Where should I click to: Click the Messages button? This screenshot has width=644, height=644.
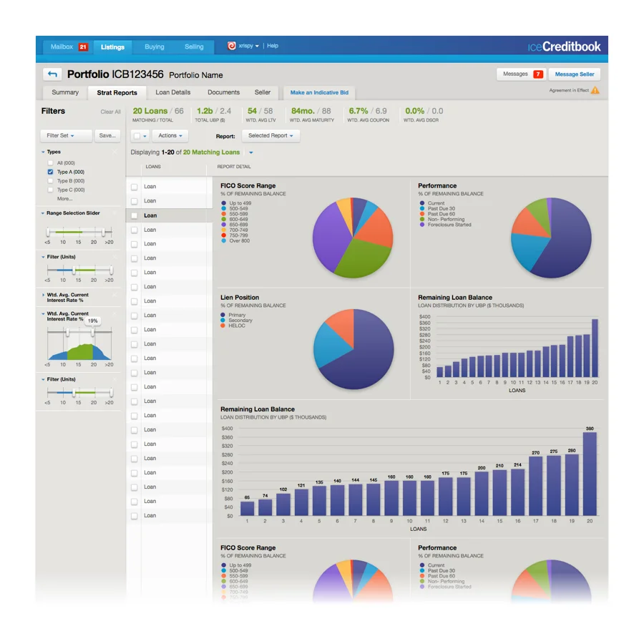tap(521, 74)
